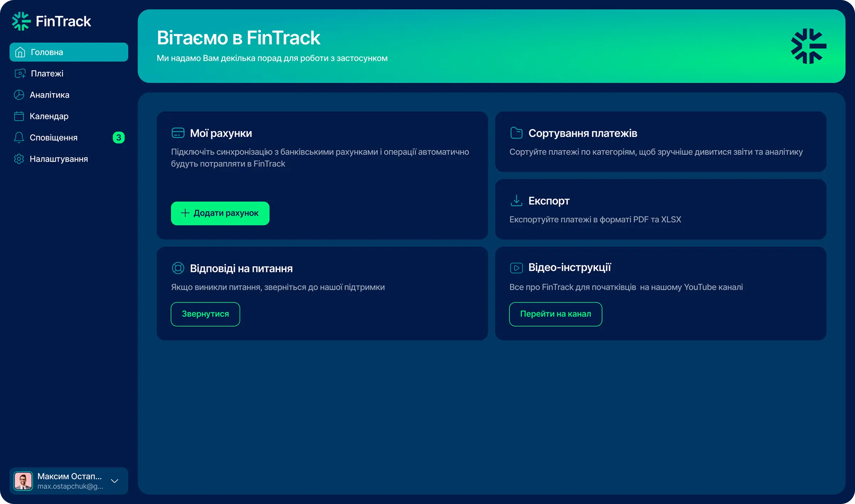Click the card icon in Мої рахунки

click(x=178, y=133)
